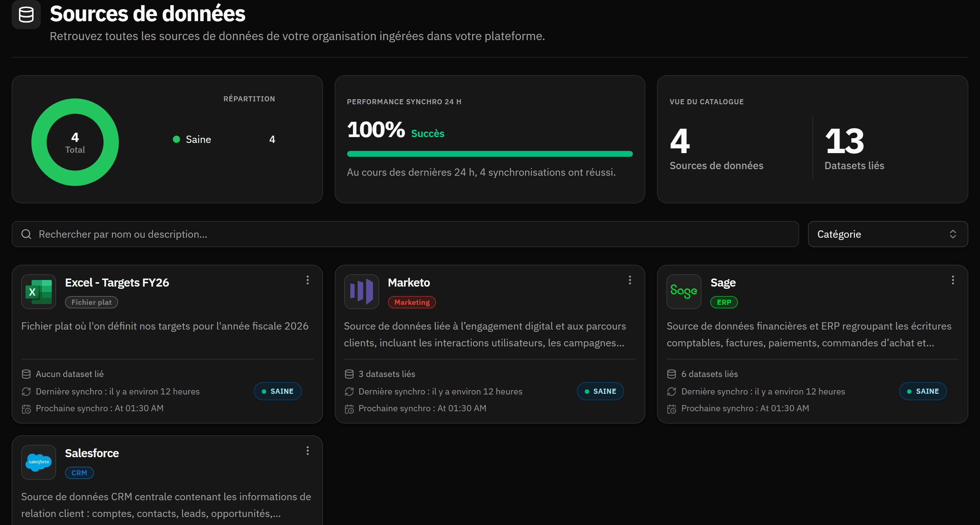Click the Sage logo icon
Image resolution: width=980 pixels, height=525 pixels.
point(684,292)
